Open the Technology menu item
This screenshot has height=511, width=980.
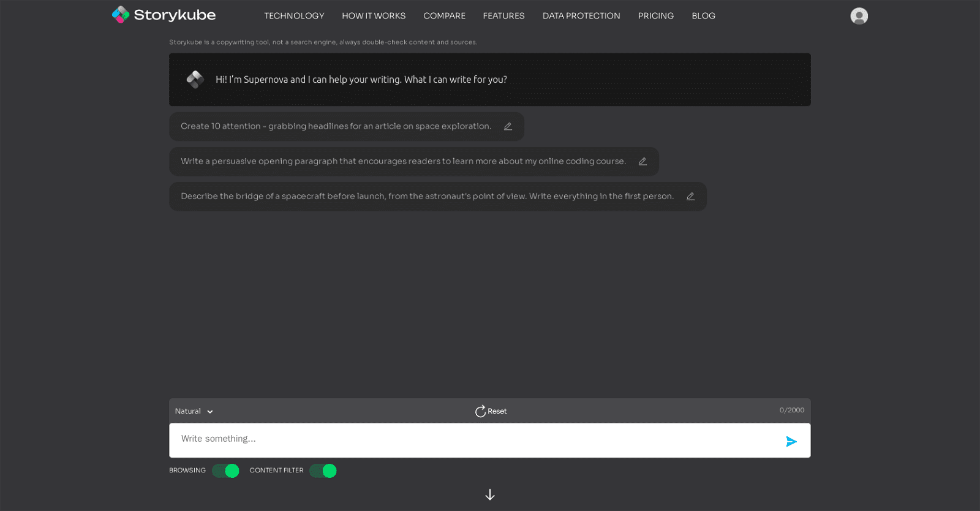click(x=294, y=16)
